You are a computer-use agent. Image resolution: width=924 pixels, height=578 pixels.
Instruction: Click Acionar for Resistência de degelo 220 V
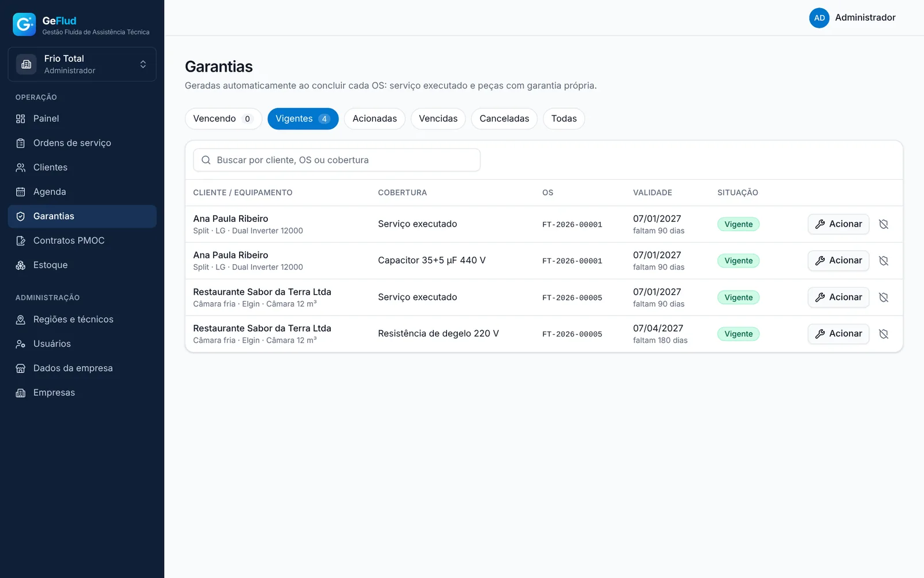click(838, 334)
